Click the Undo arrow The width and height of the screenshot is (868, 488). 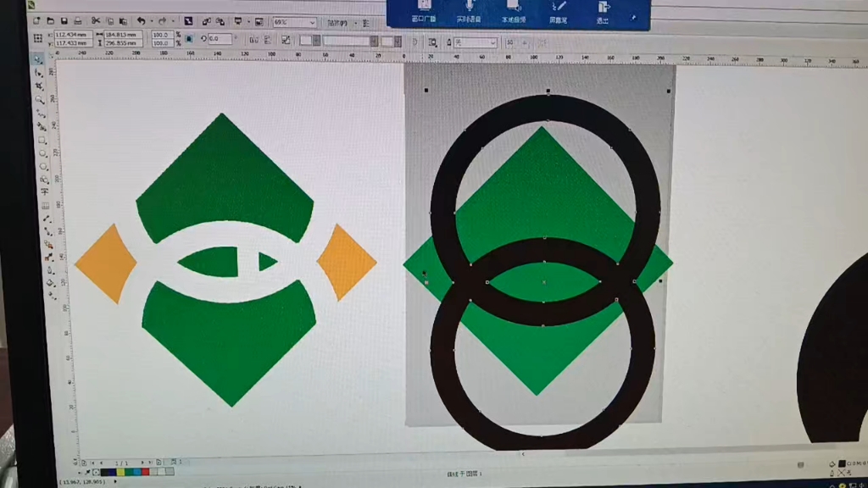142,21
